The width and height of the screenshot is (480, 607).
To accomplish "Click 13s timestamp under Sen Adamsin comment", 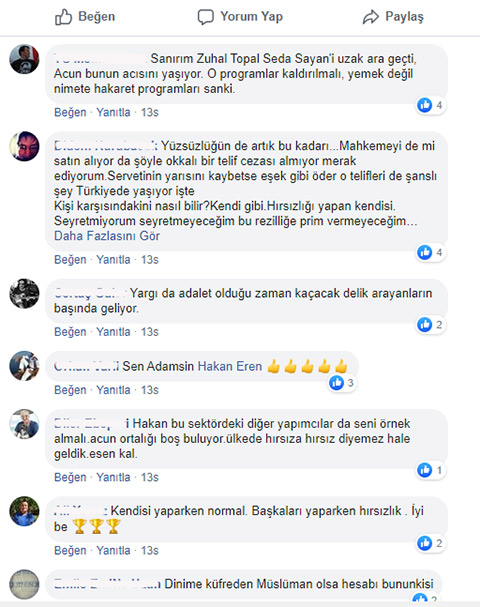I will tap(150, 390).
